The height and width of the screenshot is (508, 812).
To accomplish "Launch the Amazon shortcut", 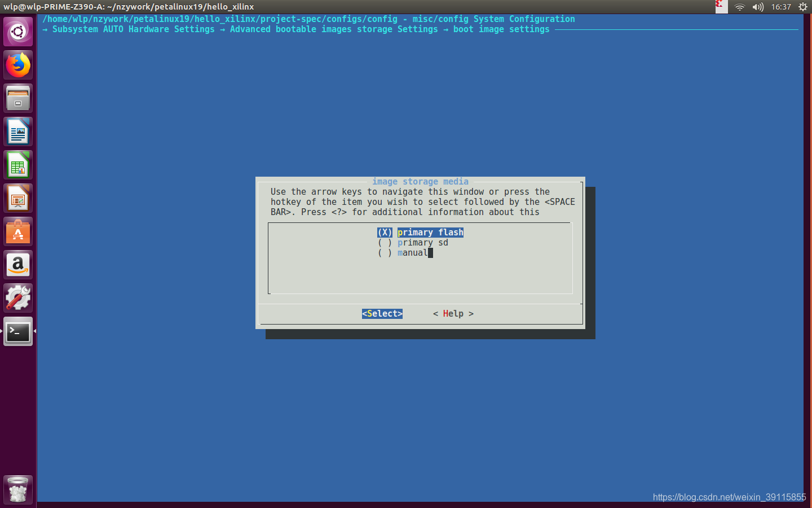I will tap(17, 265).
